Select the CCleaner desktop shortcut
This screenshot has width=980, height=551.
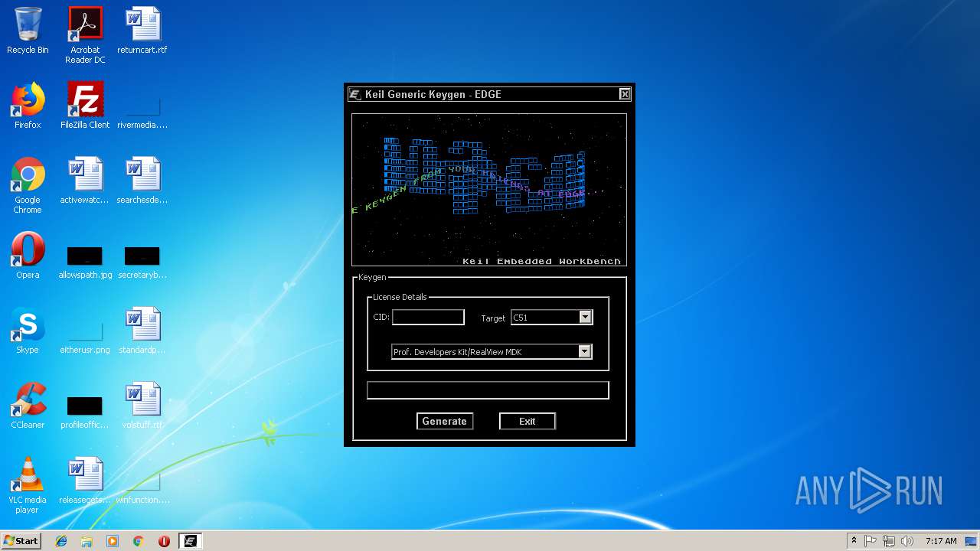pyautogui.click(x=28, y=406)
